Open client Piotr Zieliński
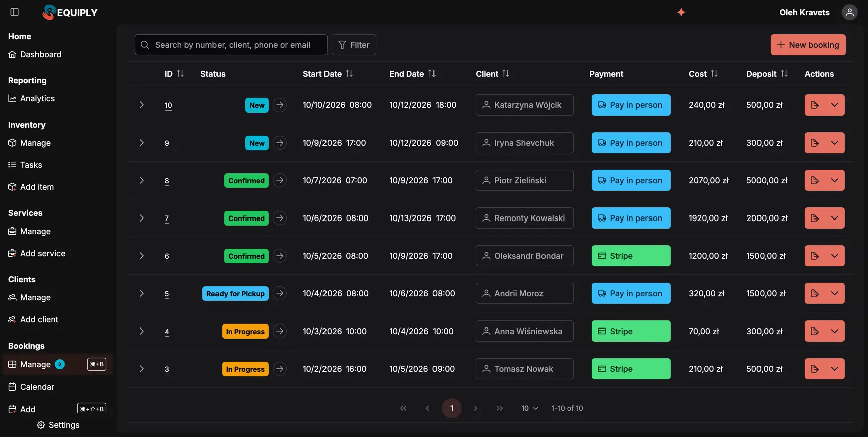 click(524, 180)
